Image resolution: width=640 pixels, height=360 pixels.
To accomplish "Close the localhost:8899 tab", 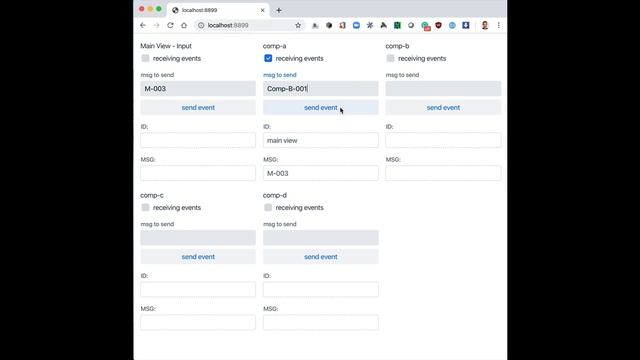I will pos(262,10).
